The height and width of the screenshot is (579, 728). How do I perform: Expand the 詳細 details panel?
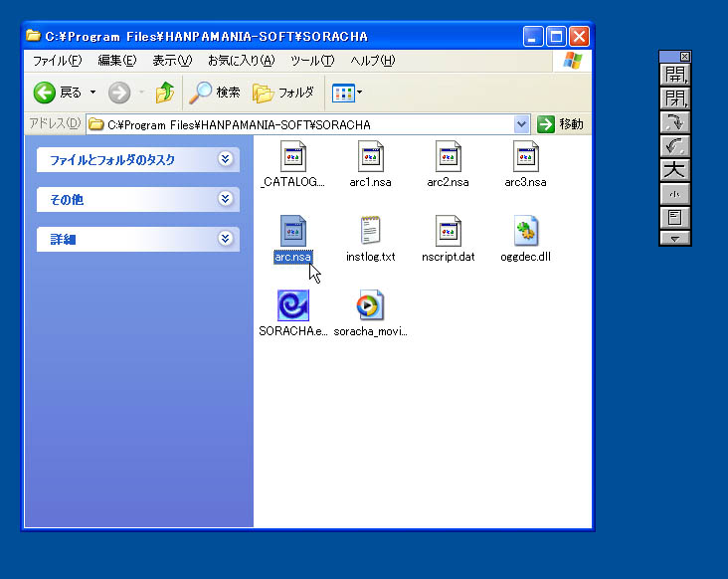(225, 239)
